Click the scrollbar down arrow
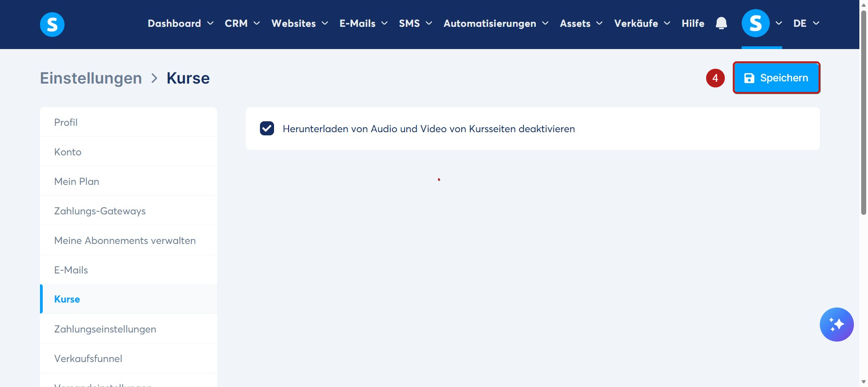This screenshot has width=868, height=387. pos(863,382)
